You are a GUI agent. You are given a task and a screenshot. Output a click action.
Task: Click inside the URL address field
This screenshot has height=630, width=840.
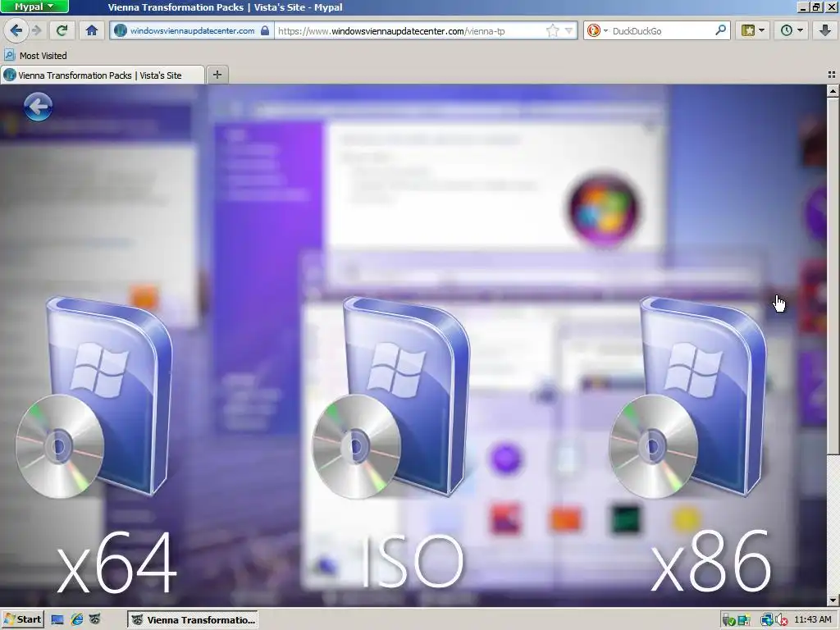410,31
